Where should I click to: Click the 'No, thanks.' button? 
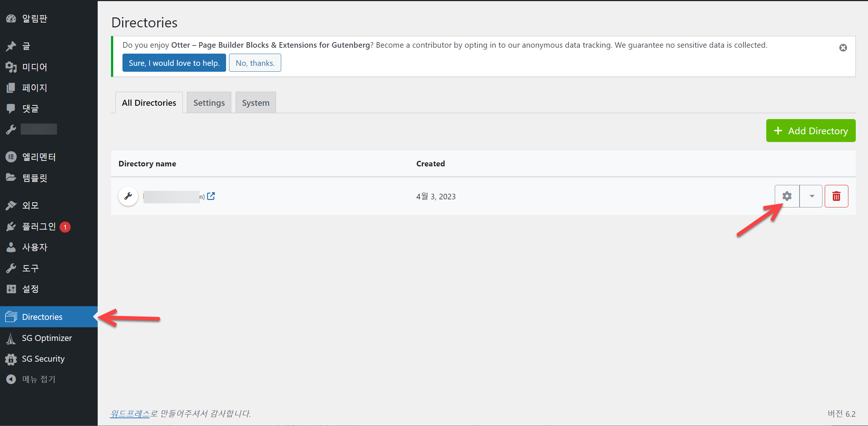click(x=255, y=63)
